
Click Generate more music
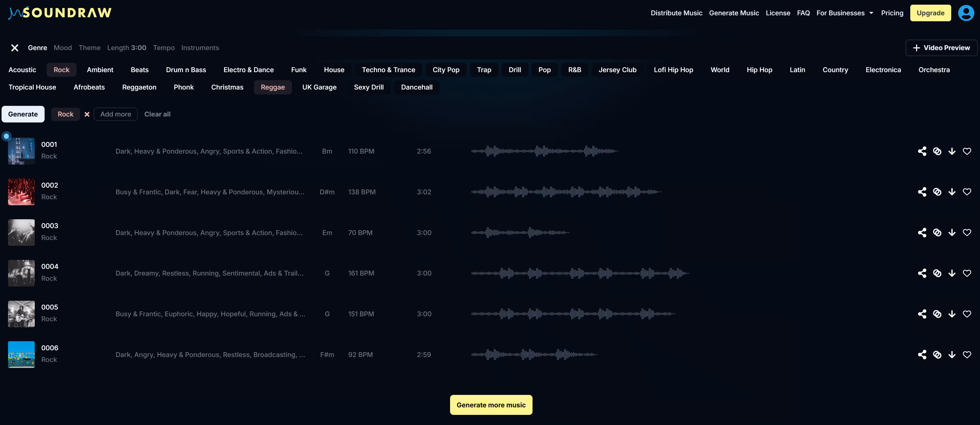(x=491, y=405)
